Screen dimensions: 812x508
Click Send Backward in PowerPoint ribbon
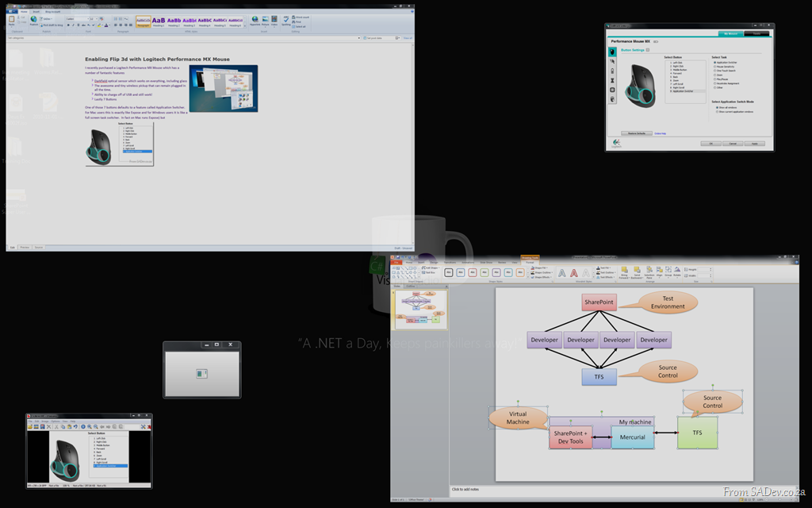tap(637, 272)
